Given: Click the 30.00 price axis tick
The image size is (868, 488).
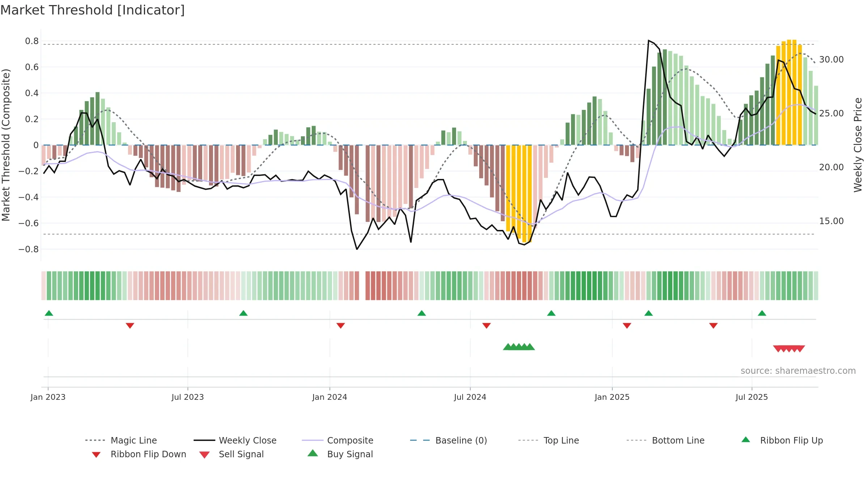Looking at the screenshot, I should tap(831, 60).
